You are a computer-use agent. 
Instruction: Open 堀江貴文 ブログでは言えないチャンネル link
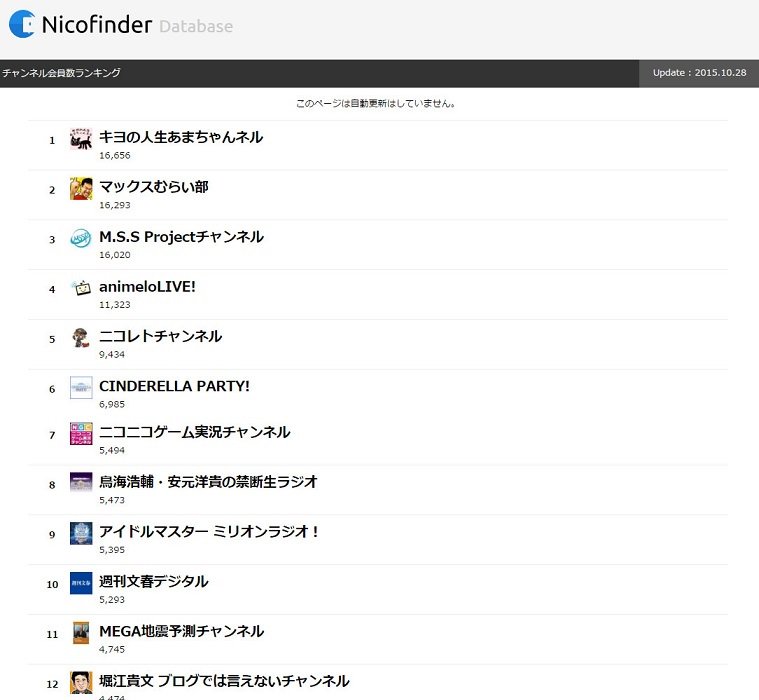click(x=224, y=681)
